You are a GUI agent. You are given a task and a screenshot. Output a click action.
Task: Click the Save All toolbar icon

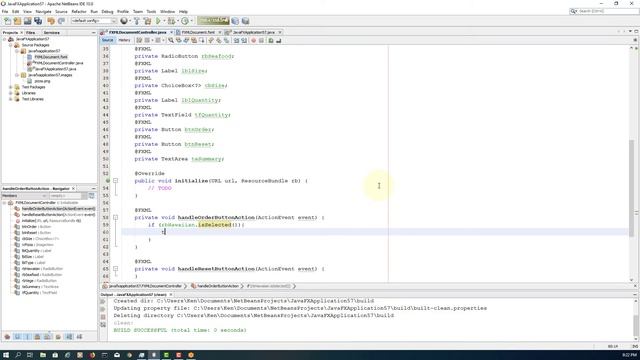pos(38,21)
